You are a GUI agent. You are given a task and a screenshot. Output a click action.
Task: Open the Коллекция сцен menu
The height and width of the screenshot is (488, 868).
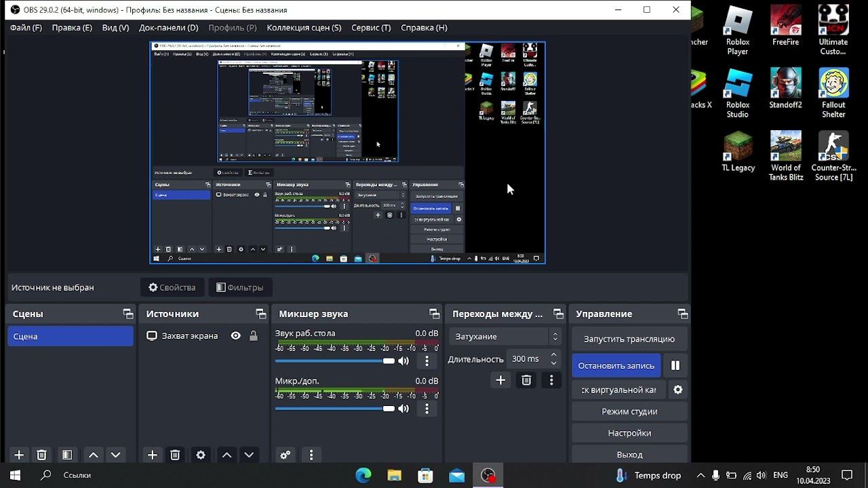click(304, 28)
